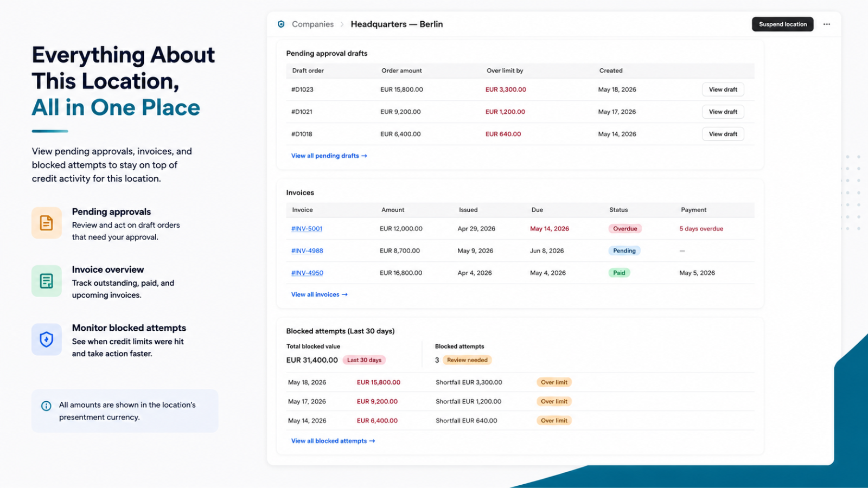Click the 5 days overdue payment text
This screenshot has height=488, width=868.
click(701, 229)
